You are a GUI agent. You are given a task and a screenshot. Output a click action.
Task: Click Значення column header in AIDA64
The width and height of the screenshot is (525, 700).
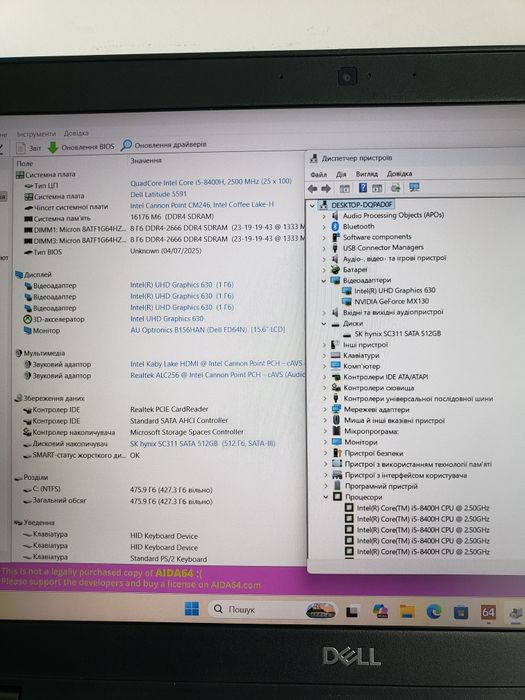click(146, 161)
